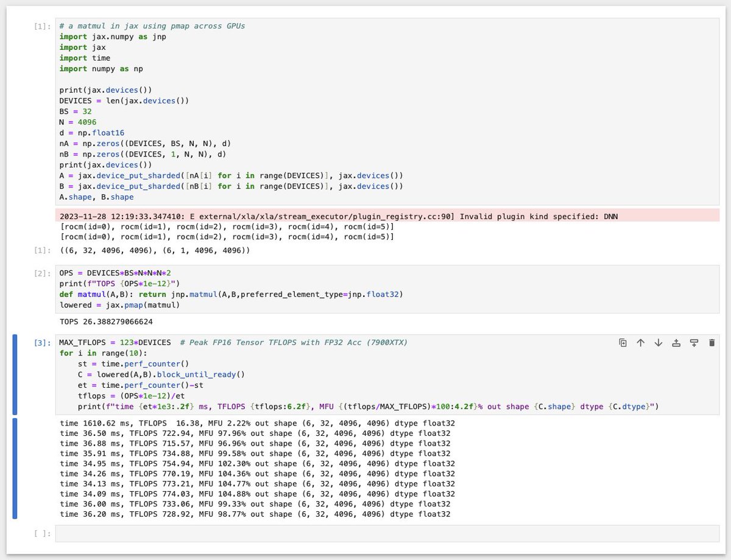Click the 'B = jax.device_put_sharded' line

click(x=232, y=186)
